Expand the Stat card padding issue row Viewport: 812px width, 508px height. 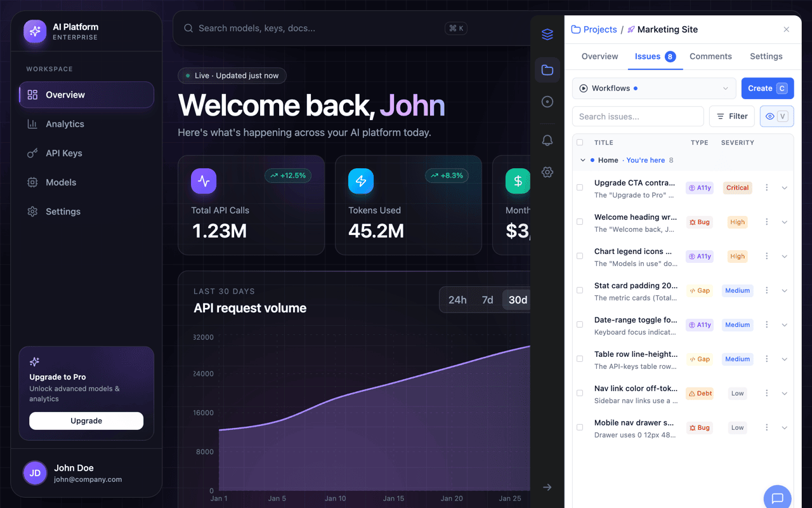785,291
